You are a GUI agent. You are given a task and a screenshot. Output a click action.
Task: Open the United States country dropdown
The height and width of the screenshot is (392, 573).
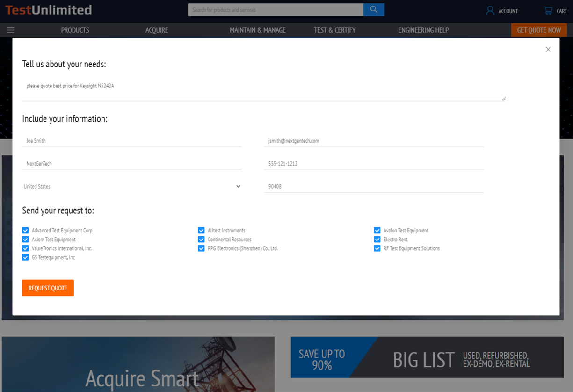point(132,186)
